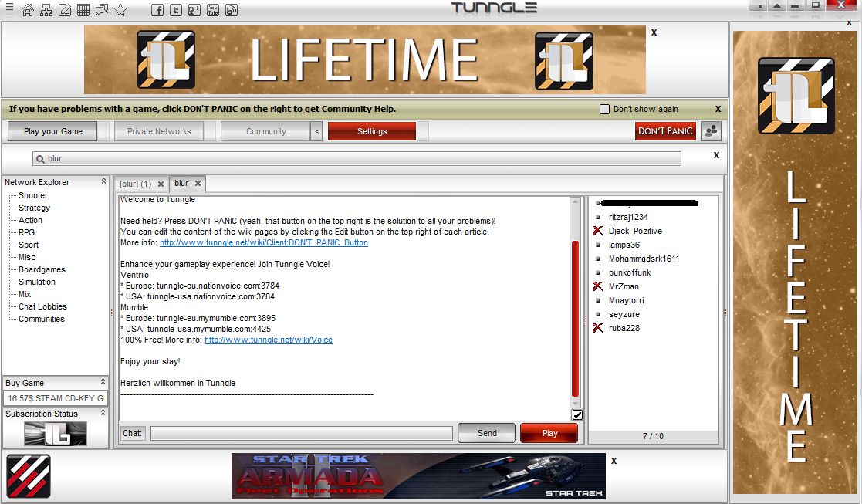This screenshot has width=862, height=504.
Task: Open the Settings tab
Action: coord(372,131)
